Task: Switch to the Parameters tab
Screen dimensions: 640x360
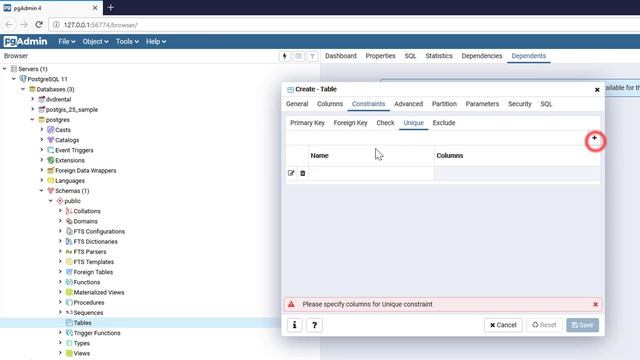Action: (482, 104)
